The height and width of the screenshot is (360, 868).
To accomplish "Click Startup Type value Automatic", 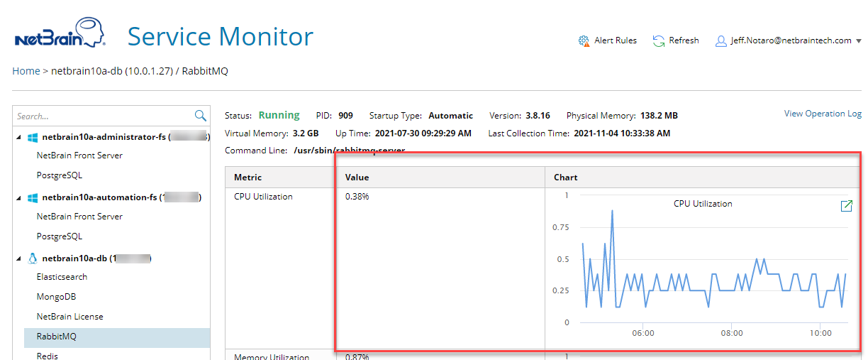I will 450,115.
